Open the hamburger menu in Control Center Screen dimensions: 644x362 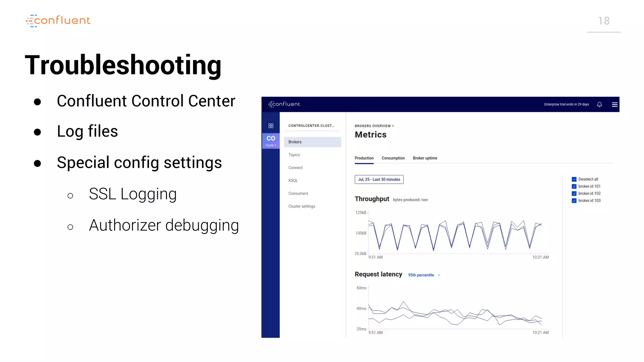(615, 105)
